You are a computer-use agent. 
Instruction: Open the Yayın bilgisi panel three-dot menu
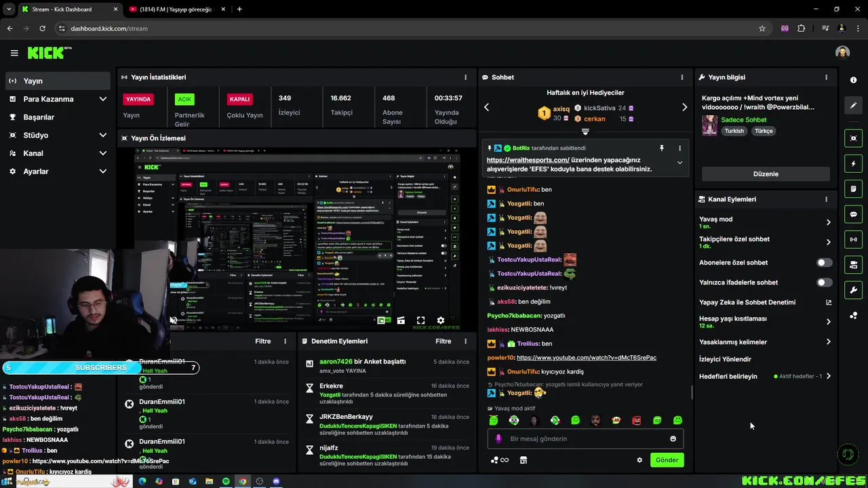point(826,77)
